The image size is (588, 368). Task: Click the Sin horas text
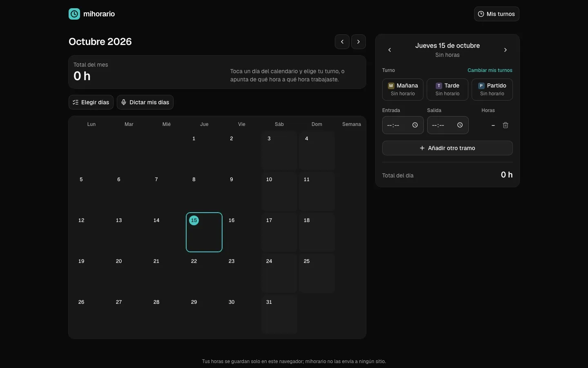point(448,55)
